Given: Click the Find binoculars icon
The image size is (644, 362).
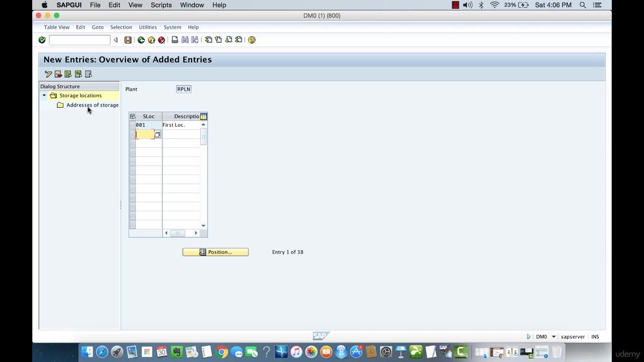Looking at the screenshot, I should [x=185, y=40].
